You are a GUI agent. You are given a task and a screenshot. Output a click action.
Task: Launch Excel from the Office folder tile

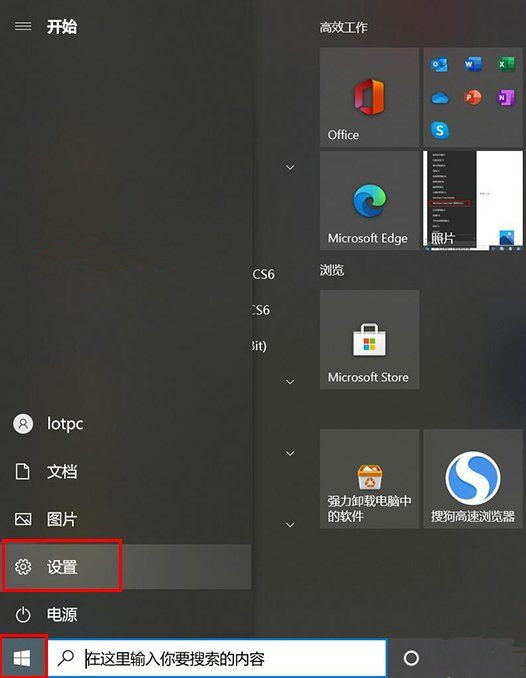coord(506,65)
